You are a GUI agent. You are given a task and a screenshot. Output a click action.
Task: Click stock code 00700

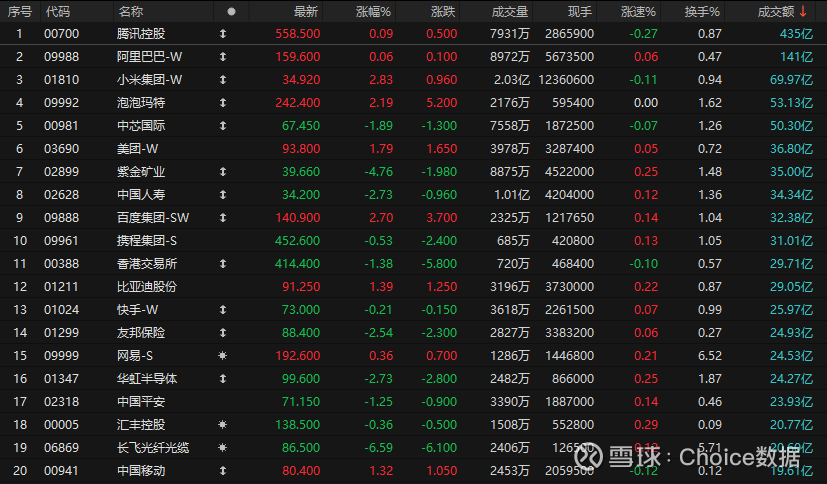tap(62, 34)
